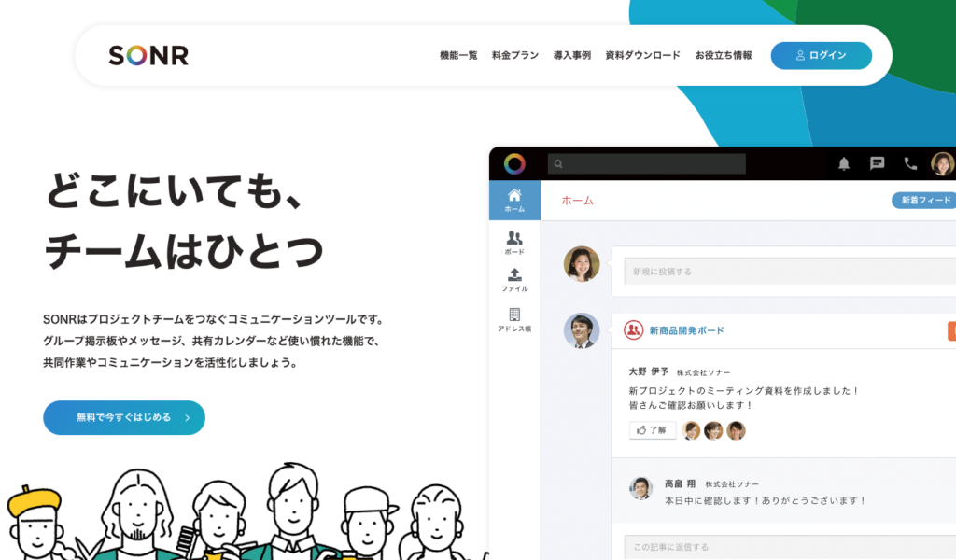Open 機能一覧 menu item

tap(458, 55)
